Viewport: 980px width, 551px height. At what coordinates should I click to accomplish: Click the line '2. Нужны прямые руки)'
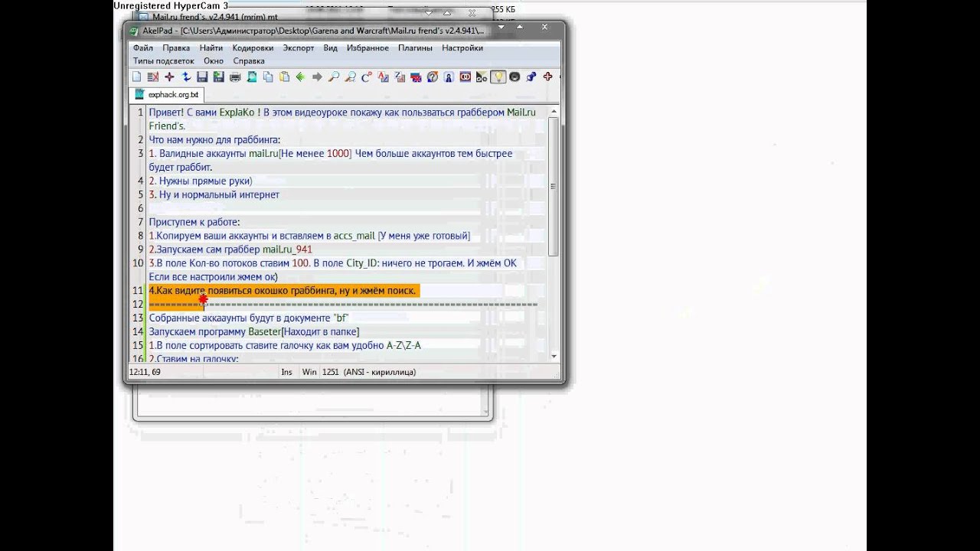200,181
